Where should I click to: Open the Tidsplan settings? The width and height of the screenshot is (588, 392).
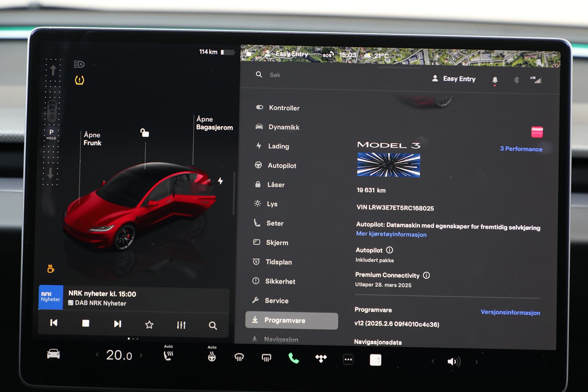pyautogui.click(x=272, y=262)
